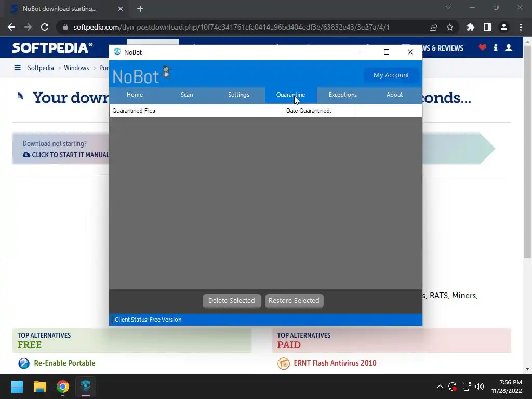The width and height of the screenshot is (532, 399).
Task: Open the Settings tab in NoBot
Action: (238, 95)
